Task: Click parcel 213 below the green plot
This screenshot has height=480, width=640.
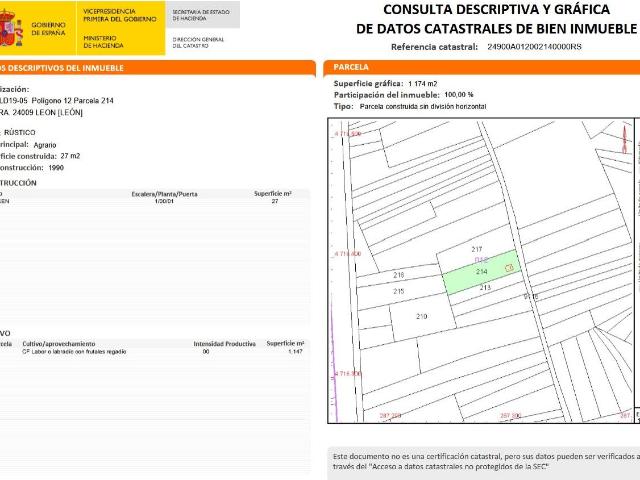Action: click(485, 288)
